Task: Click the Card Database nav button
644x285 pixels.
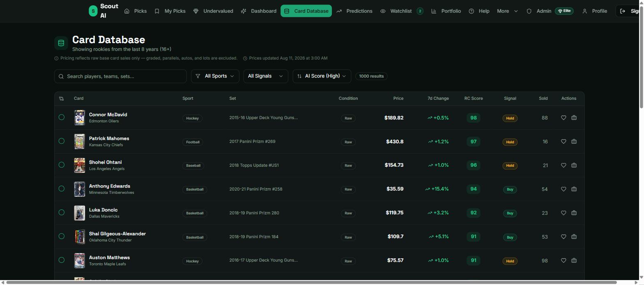Action: coord(306,11)
